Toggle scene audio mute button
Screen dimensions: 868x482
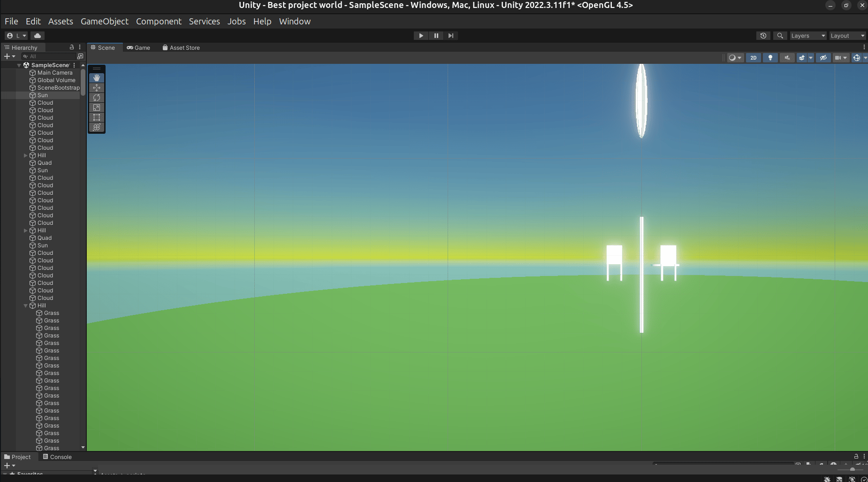(787, 58)
